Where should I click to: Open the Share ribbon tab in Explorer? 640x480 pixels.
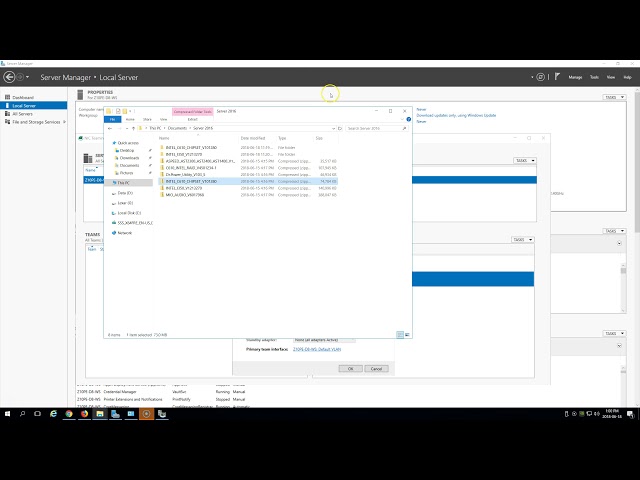147,119
